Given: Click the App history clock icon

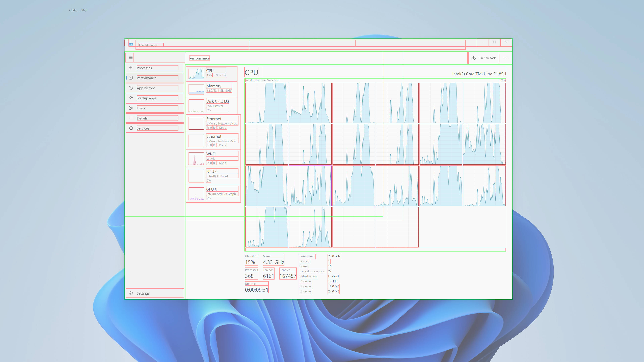Looking at the screenshot, I should point(131,88).
